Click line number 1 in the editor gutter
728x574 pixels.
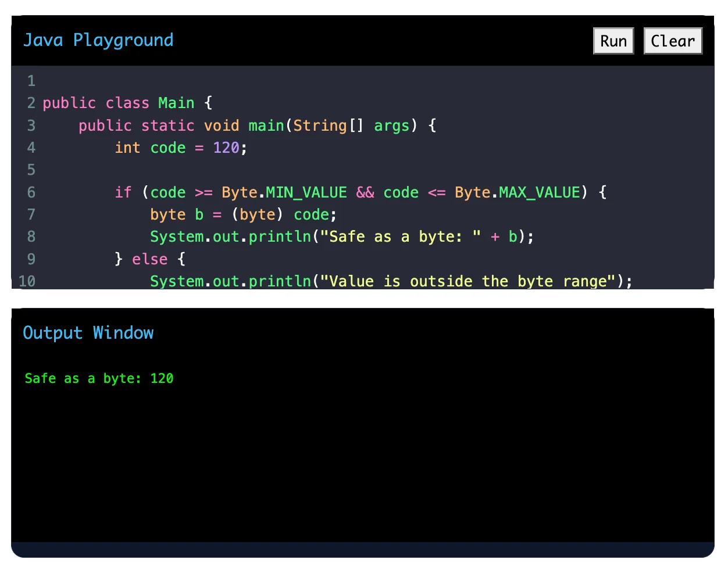31,81
